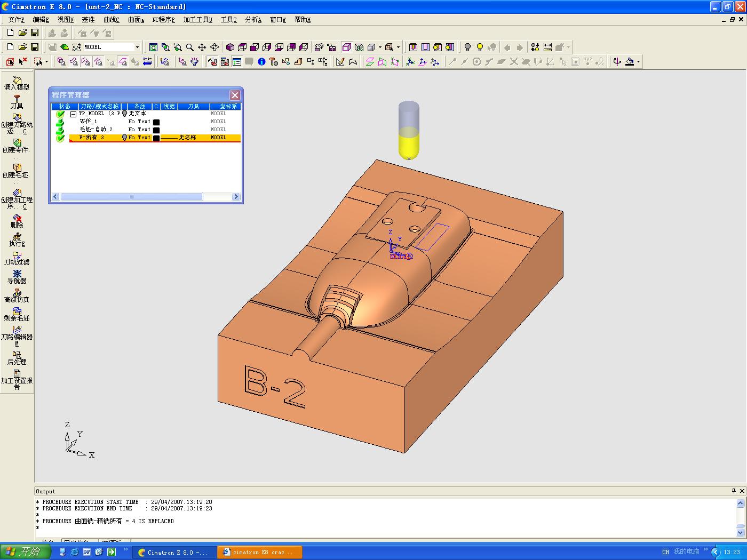Screen dimensions: 747x560
Task: Open the paint bucket color dropdown arrow
Action: (x=638, y=62)
